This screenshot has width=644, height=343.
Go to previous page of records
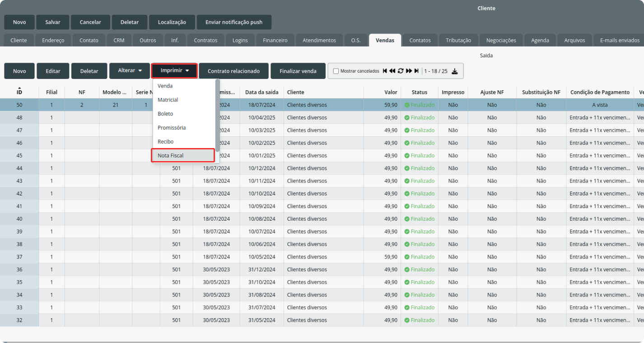(x=392, y=71)
